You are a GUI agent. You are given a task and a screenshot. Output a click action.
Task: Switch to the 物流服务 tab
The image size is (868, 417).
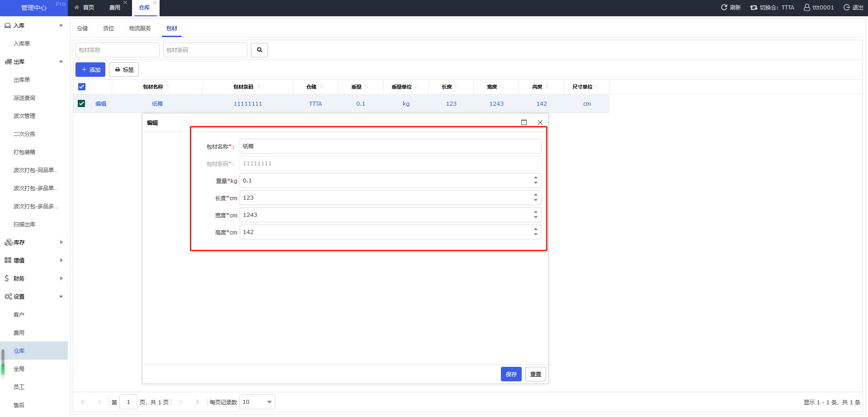coord(140,28)
